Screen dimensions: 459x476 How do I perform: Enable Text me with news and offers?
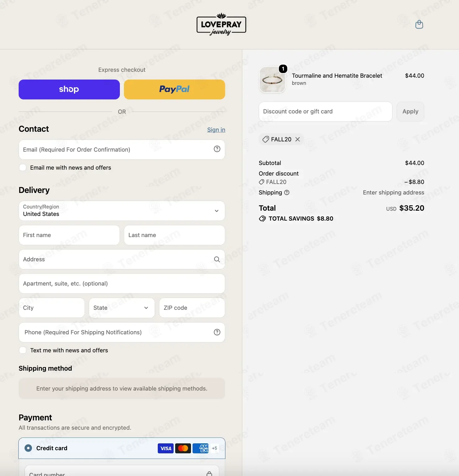click(23, 350)
